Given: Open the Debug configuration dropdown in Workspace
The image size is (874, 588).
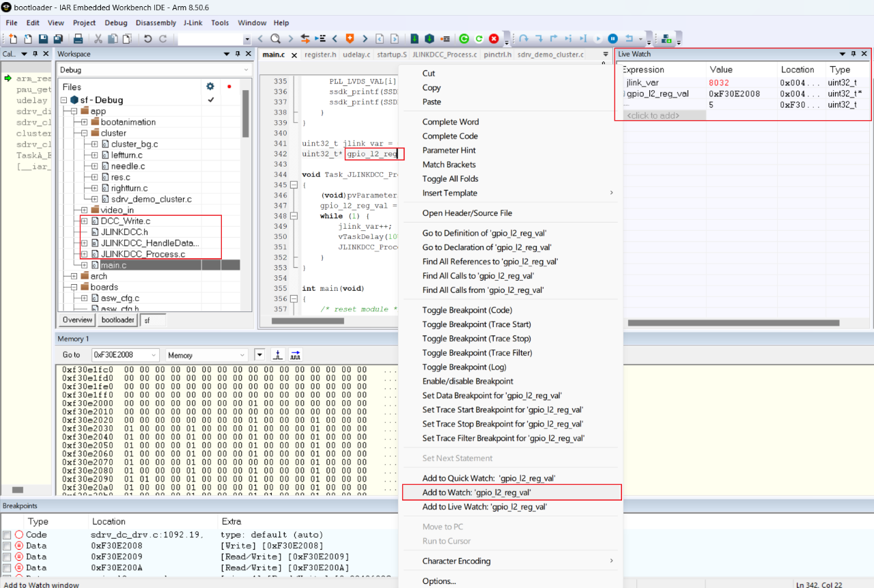Looking at the screenshot, I should [246, 68].
